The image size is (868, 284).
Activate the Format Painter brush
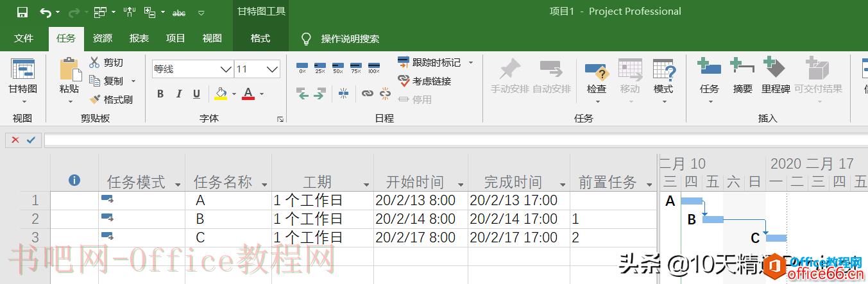(x=111, y=99)
